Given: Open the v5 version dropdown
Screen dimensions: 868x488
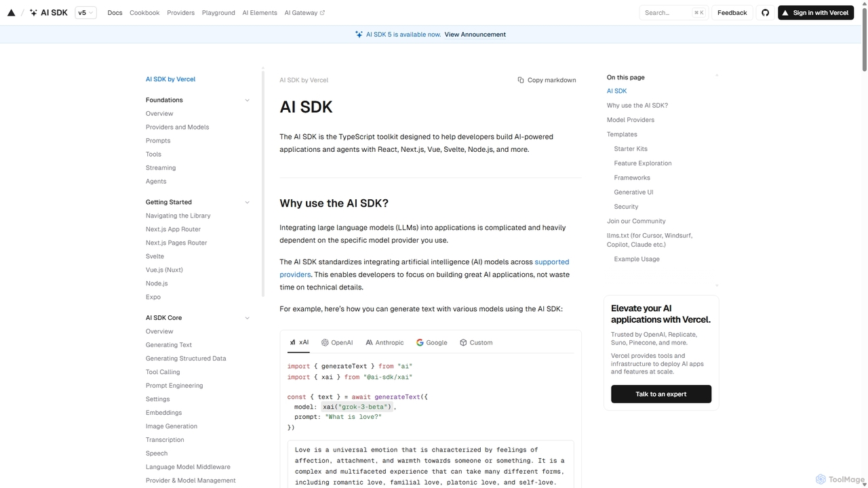Looking at the screenshot, I should pyautogui.click(x=85, y=13).
